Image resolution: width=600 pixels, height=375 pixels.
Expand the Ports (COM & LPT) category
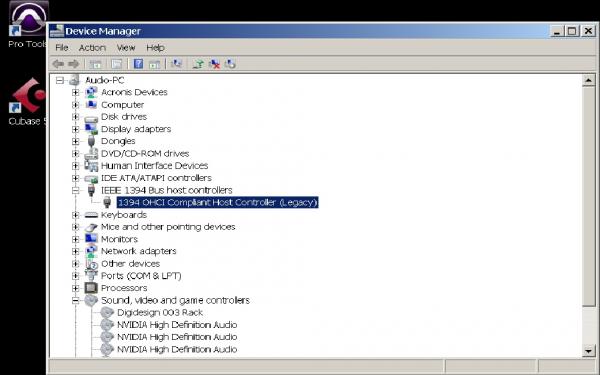click(75, 276)
